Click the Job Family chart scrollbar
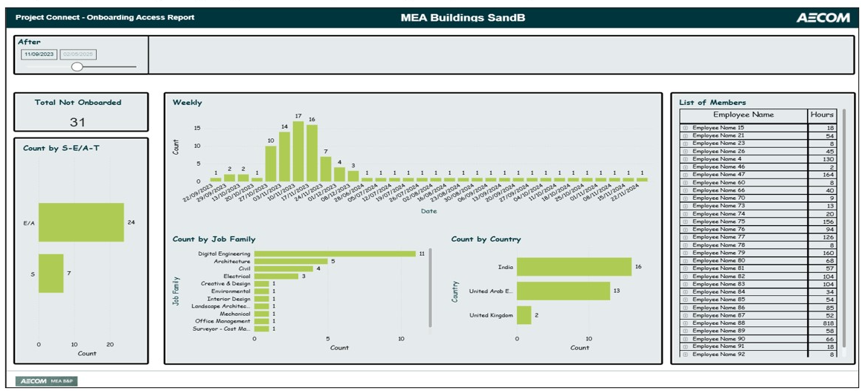The width and height of the screenshot is (868, 391). pyautogui.click(x=431, y=288)
